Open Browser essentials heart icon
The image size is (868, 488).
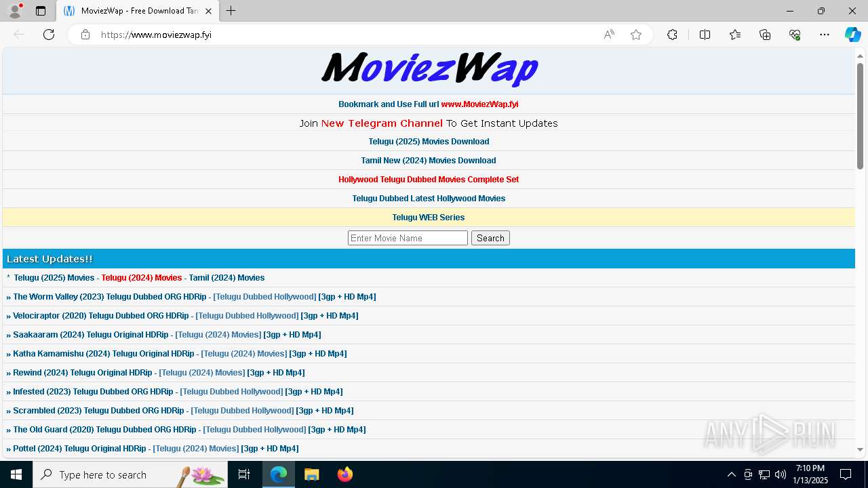[795, 35]
